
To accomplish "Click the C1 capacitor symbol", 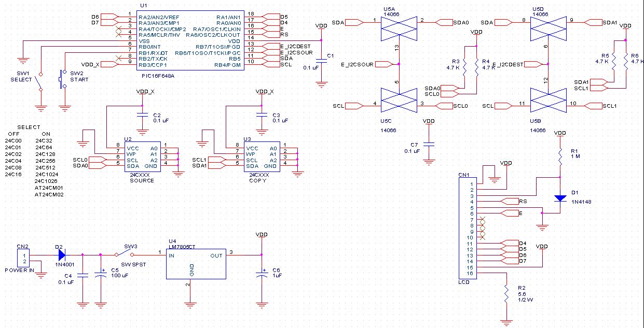I will point(322,61).
